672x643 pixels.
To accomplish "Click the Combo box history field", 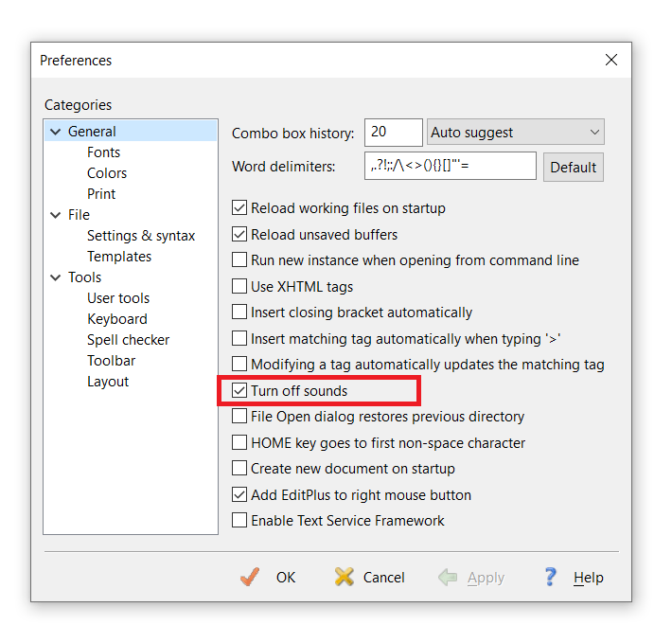I will [x=393, y=133].
